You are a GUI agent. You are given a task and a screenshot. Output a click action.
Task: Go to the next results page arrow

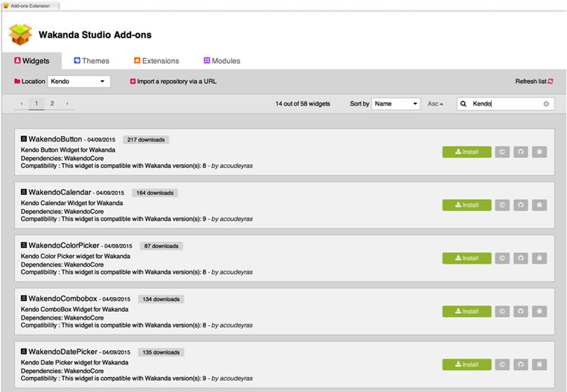point(67,103)
